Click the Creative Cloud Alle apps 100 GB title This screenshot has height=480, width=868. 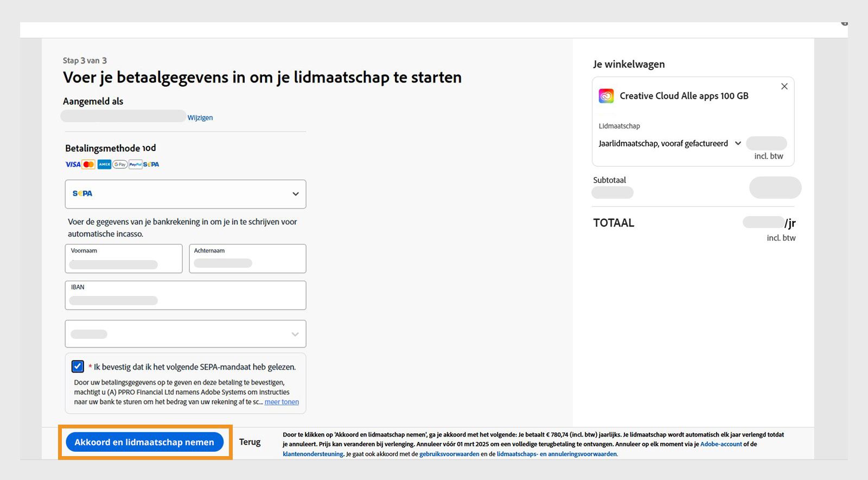click(684, 96)
